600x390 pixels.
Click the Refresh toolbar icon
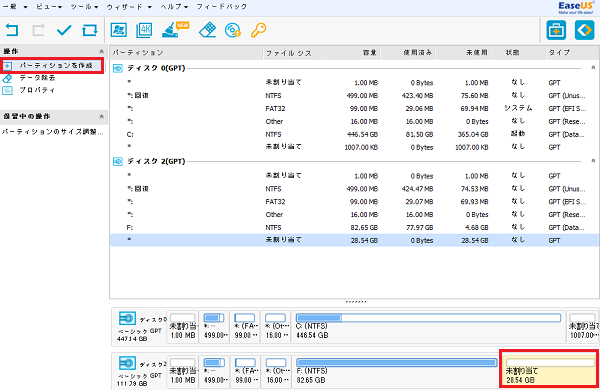(90, 30)
